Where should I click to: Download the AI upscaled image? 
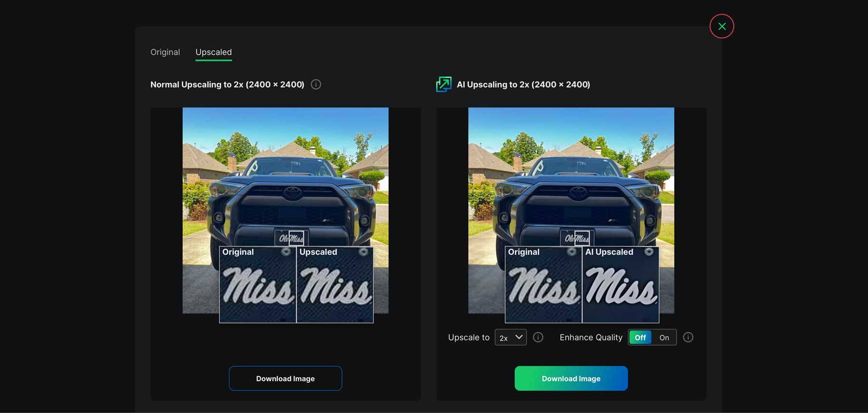click(571, 378)
